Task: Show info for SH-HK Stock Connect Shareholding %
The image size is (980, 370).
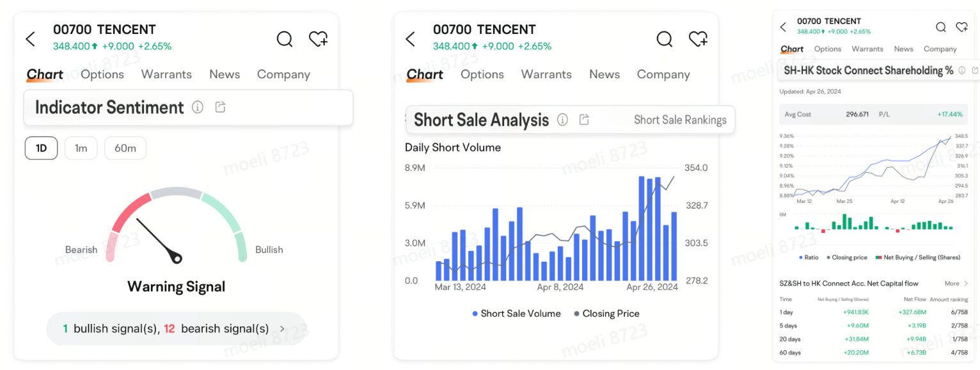Action: pyautogui.click(x=961, y=70)
